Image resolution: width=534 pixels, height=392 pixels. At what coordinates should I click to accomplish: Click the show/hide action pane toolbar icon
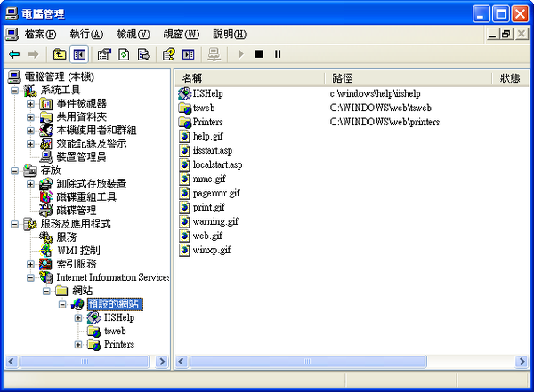[188, 54]
